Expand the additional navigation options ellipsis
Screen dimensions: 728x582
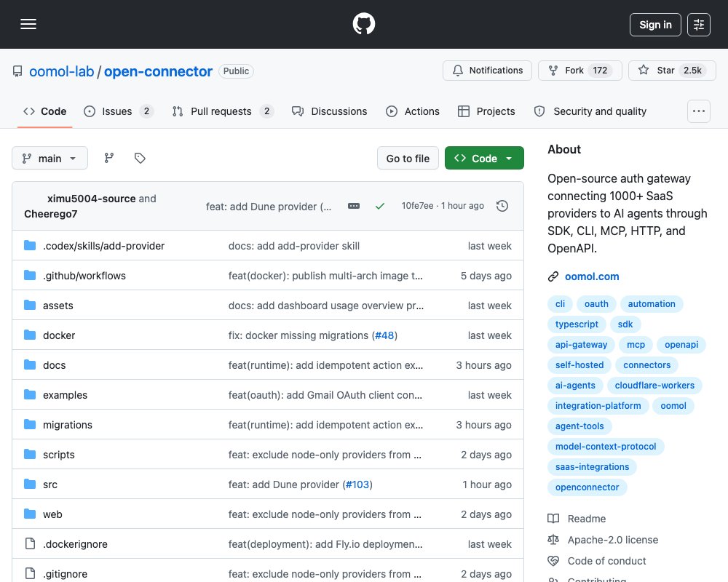click(x=699, y=111)
